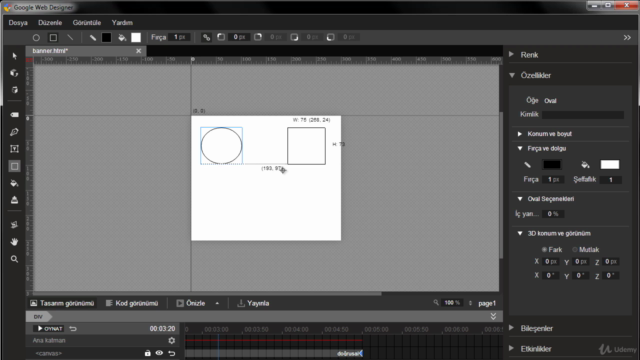
Task: Select the Paint bucket tool in sidebar
Action: [14, 183]
